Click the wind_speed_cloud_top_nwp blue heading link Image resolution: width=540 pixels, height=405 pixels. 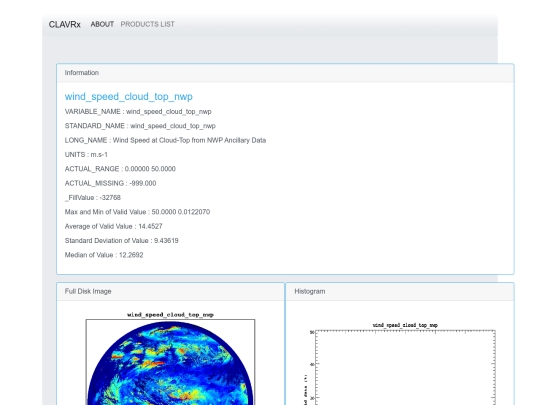click(x=128, y=97)
